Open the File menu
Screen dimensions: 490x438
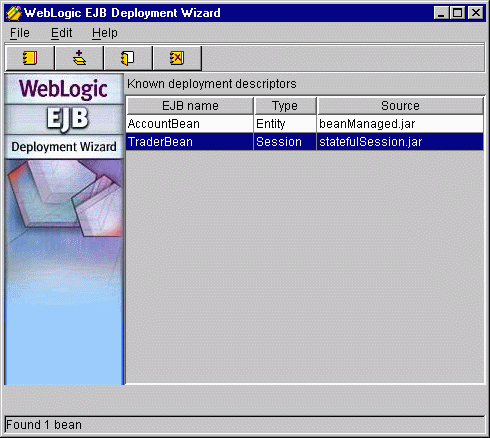[20, 33]
